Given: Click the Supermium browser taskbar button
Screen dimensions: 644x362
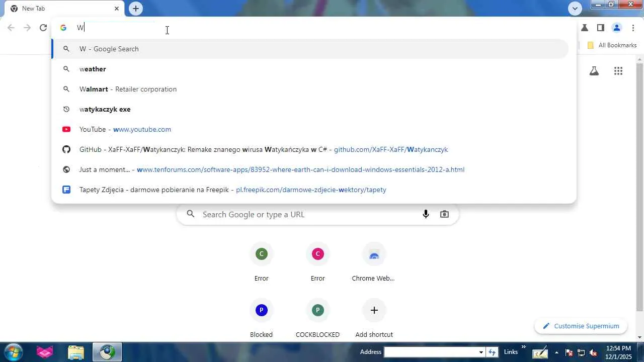Looking at the screenshot, I should point(107,352).
